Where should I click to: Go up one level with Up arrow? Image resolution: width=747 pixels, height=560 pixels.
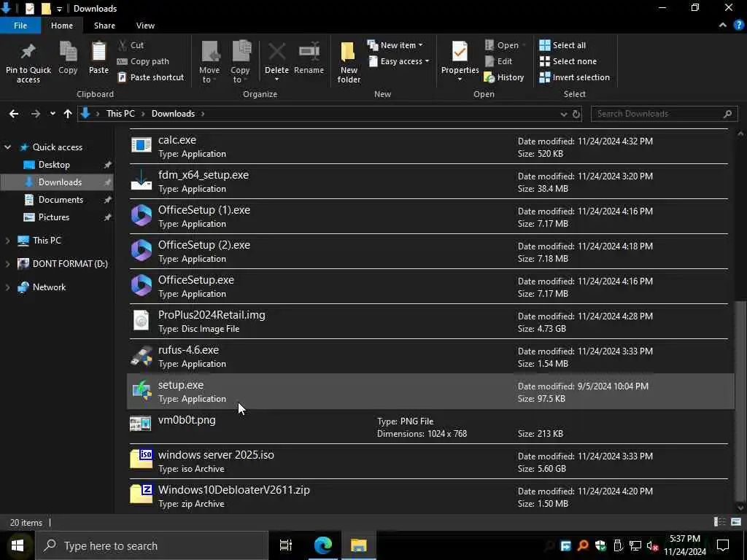(x=68, y=114)
